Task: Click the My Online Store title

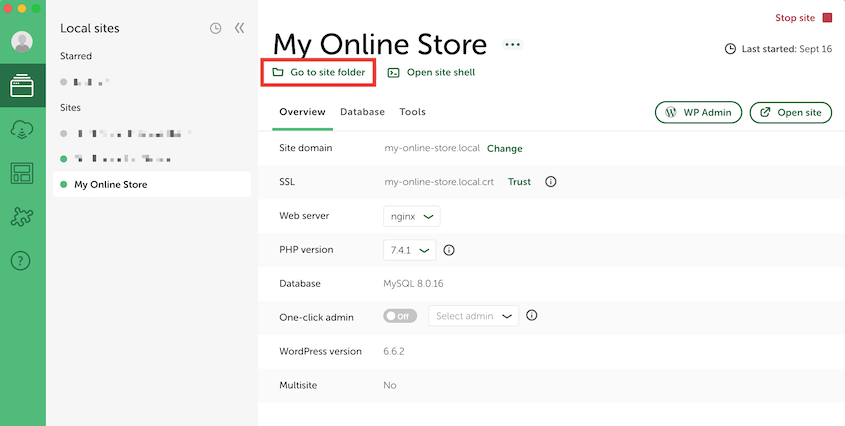Action: point(380,44)
